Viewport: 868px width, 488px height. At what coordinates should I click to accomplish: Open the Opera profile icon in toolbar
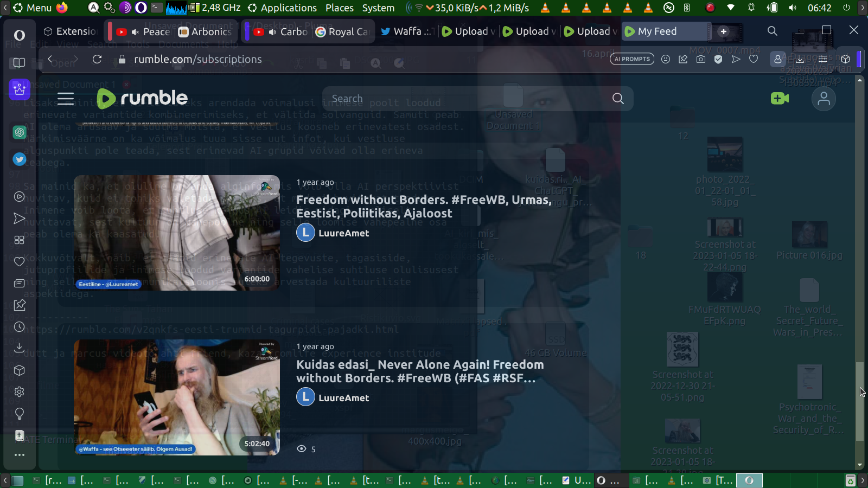tap(777, 59)
